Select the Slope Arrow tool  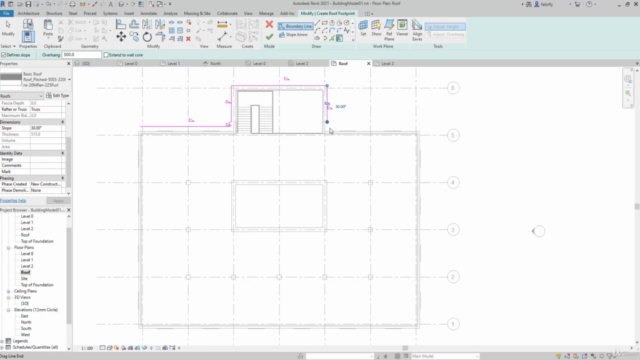293,35
